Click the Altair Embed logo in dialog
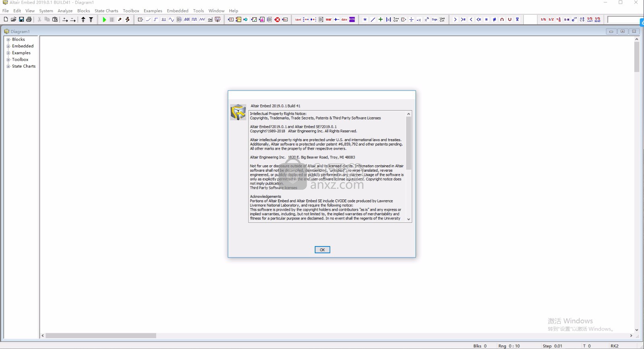644x349 pixels. pyautogui.click(x=238, y=112)
